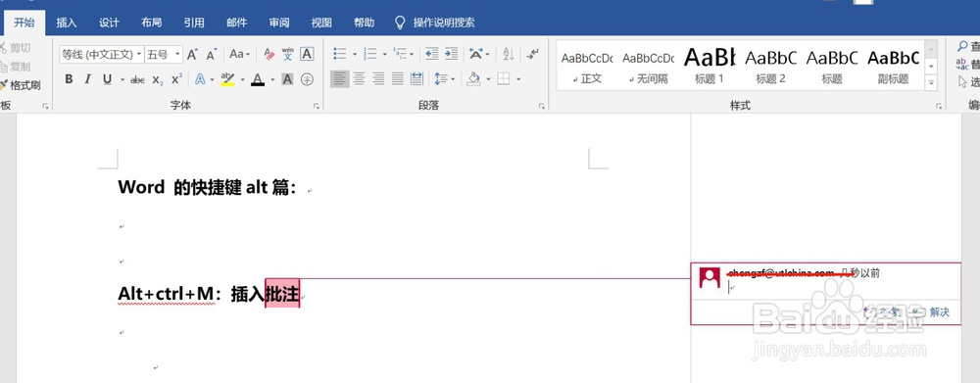Viewport: 980px width, 383px height.
Task: Apply paragraph borders
Action: (x=503, y=79)
